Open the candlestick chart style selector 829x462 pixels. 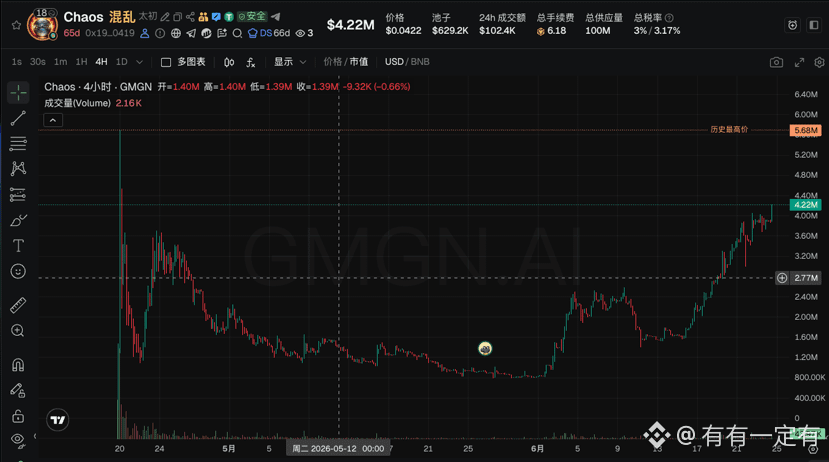(229, 62)
